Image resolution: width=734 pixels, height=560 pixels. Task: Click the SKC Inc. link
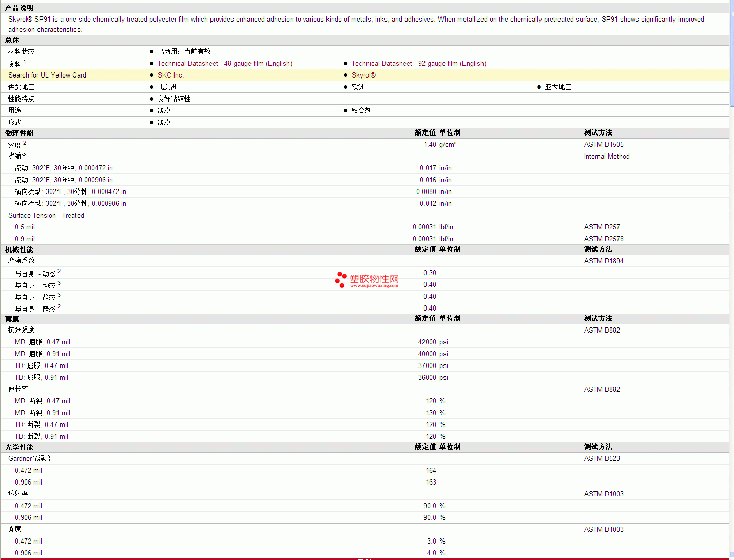(170, 75)
